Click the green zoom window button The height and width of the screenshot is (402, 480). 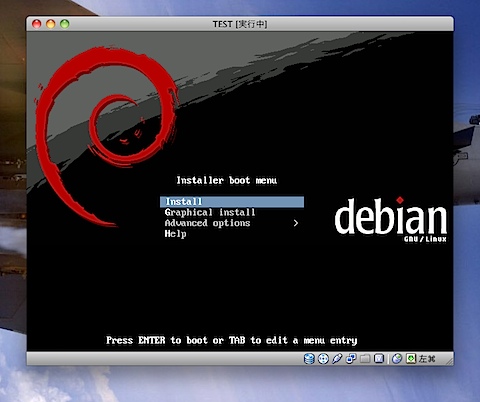tap(65, 24)
